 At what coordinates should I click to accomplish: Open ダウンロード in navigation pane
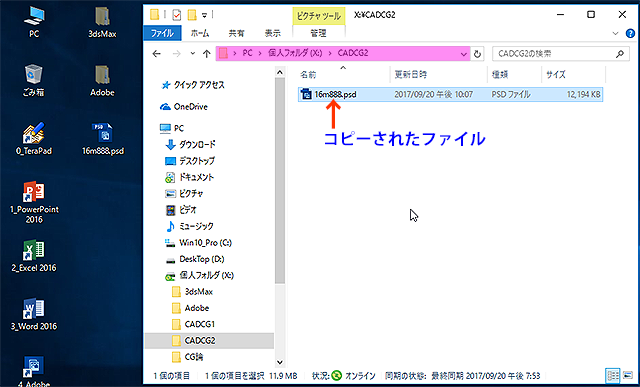coord(191,145)
